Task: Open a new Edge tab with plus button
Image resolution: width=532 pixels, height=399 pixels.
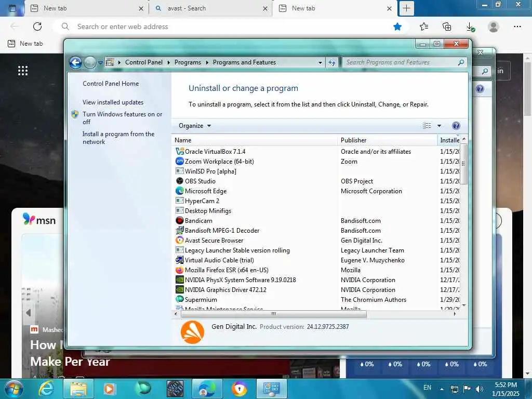Action: coord(406,8)
